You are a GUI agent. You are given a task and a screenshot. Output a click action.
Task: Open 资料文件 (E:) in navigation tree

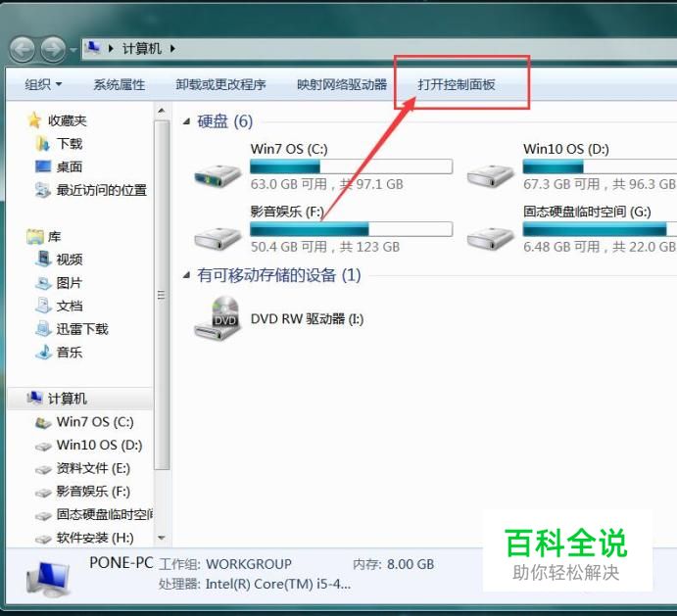pos(93,468)
